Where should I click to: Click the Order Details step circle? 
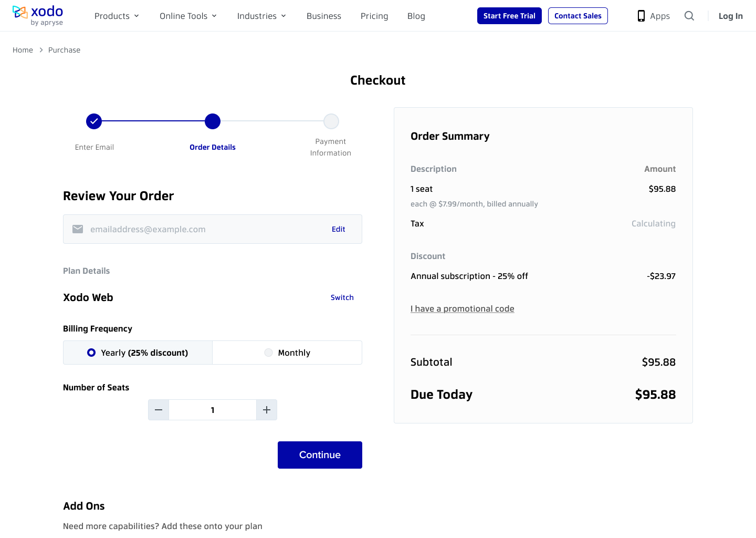click(x=213, y=121)
